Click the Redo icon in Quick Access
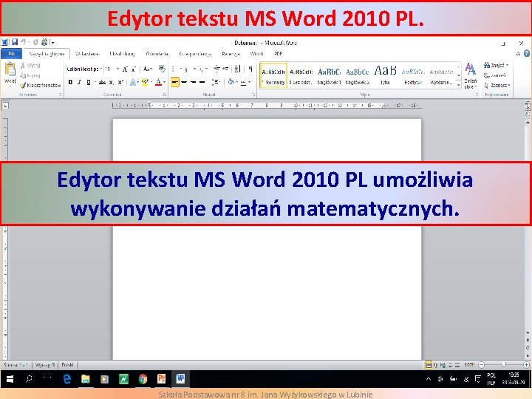 click(35, 42)
